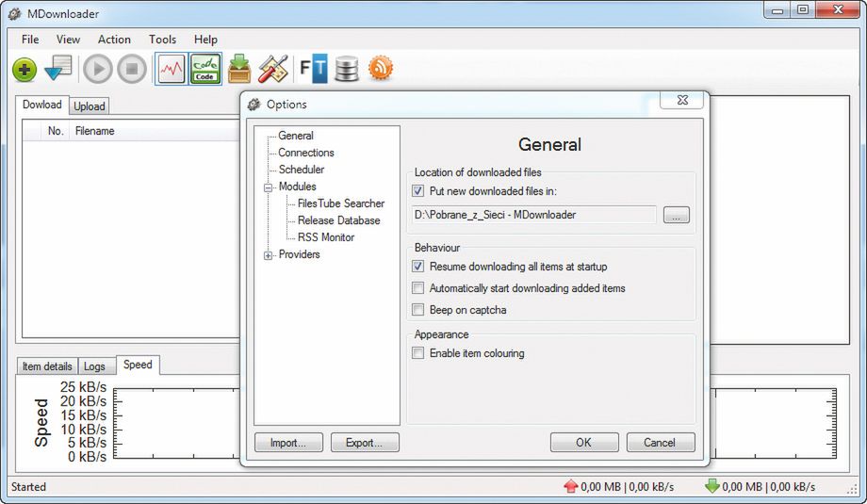867x504 pixels.
Task: Click the Options dialog gear icon
Action: [x=254, y=105]
